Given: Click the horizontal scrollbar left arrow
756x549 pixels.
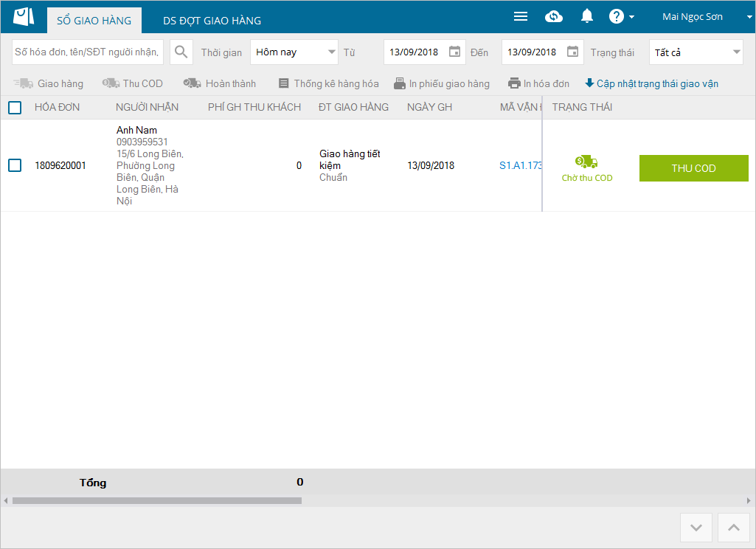Looking at the screenshot, I should (x=5, y=501).
